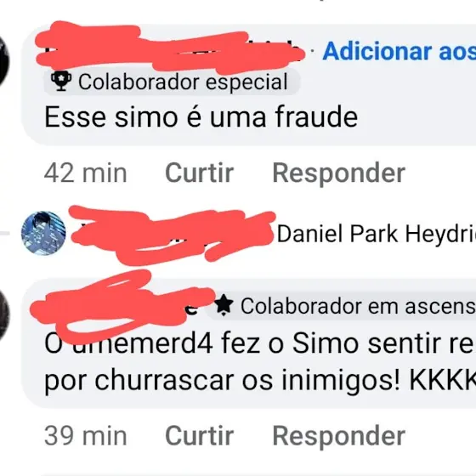The width and height of the screenshot is (476, 476).
Task: Click the redacted name beside the anime avatar
Action: pos(173,235)
